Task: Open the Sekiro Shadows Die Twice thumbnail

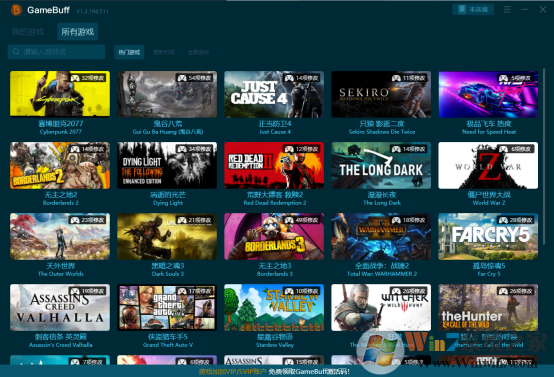Action: (381, 94)
